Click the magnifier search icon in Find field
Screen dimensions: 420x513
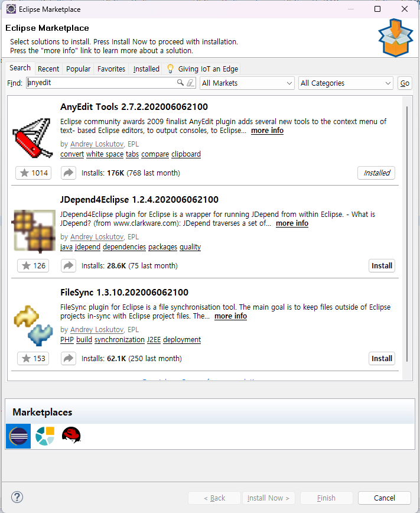(180, 83)
